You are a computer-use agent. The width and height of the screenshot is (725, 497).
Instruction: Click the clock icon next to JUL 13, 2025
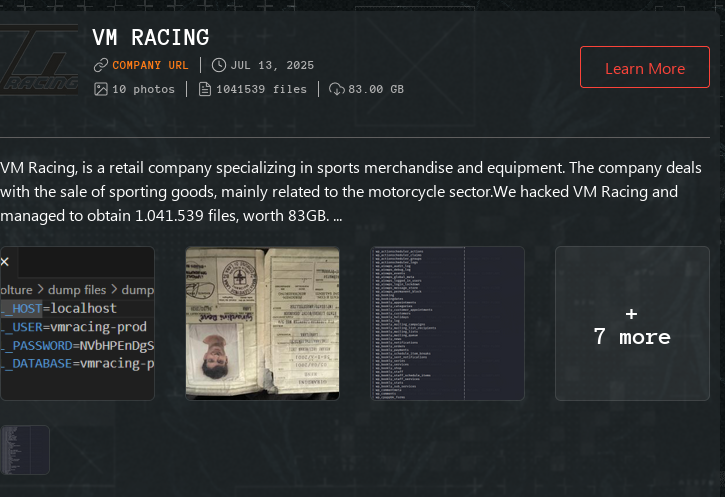(219, 65)
